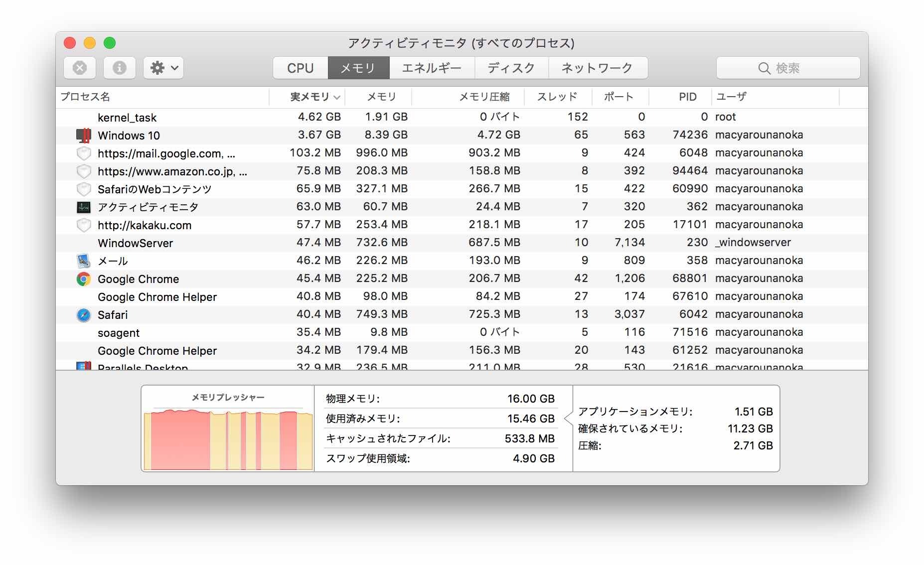924x565 pixels.
Task: Open the process info (i) toolbar button
Action: pos(120,68)
